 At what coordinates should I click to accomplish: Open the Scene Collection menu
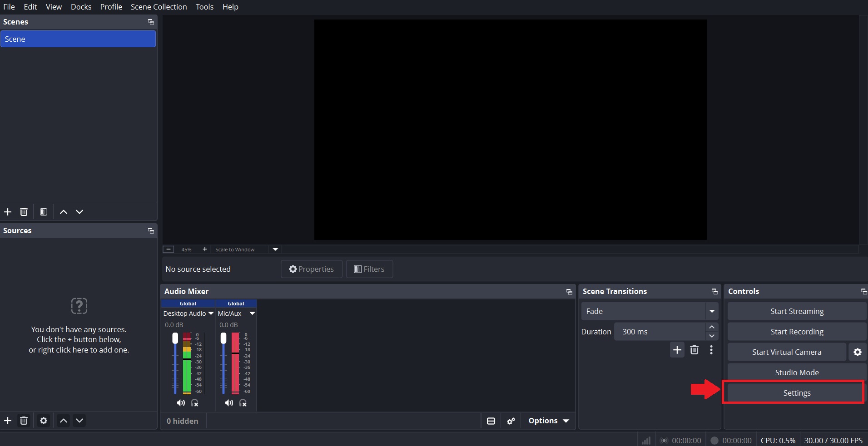[159, 7]
